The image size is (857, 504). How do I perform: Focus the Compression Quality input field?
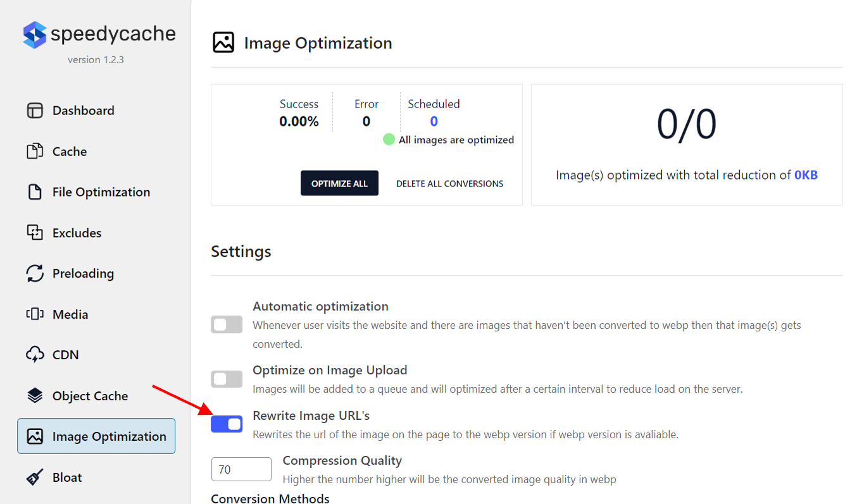pos(241,469)
